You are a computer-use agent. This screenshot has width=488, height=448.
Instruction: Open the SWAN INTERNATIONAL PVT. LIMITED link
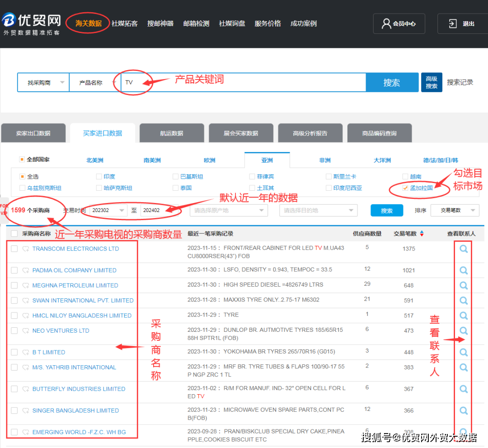[83, 300]
